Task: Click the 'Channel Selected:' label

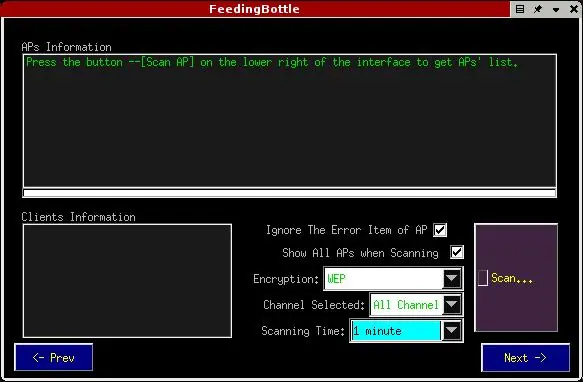Action: 314,305
